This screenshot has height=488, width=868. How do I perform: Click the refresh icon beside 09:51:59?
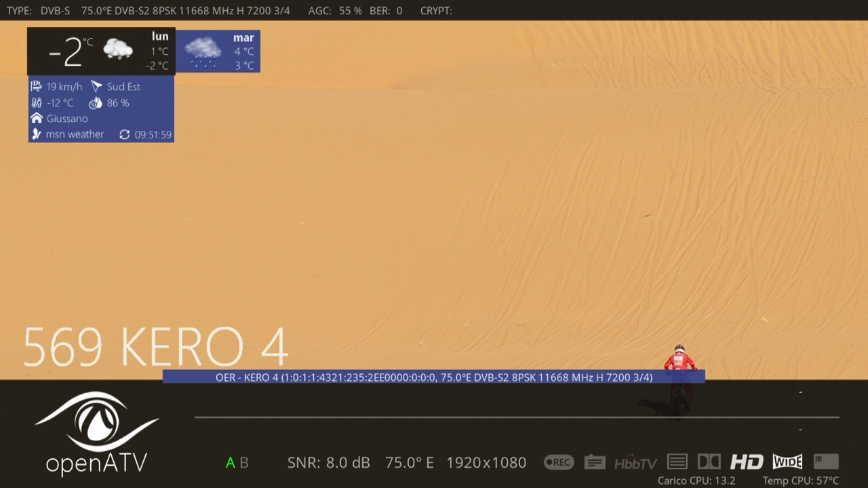coord(124,134)
